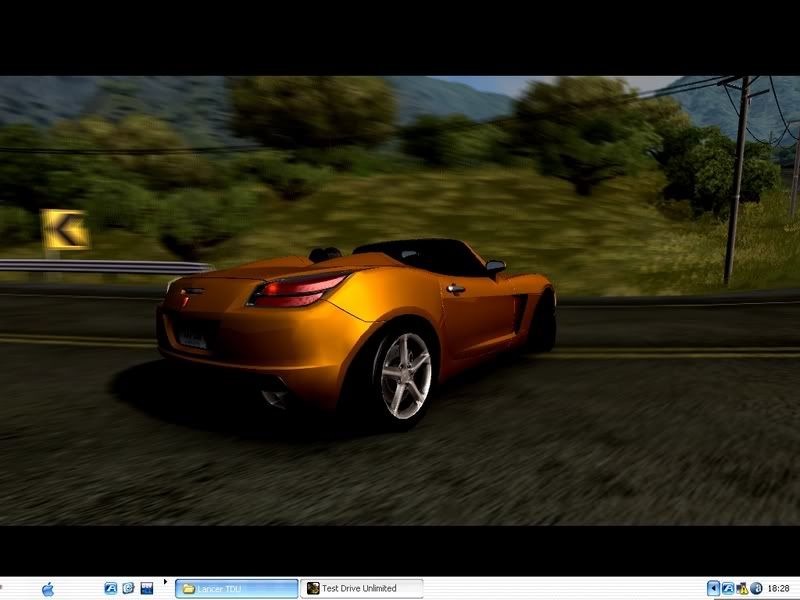This screenshot has width=800, height=600.
Task: Open the network warning tray icon
Action: (742, 589)
